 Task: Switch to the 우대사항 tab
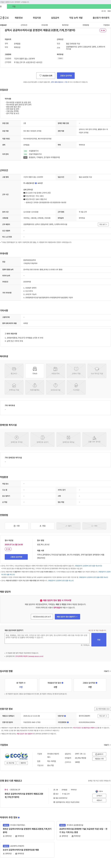click(45, 25)
